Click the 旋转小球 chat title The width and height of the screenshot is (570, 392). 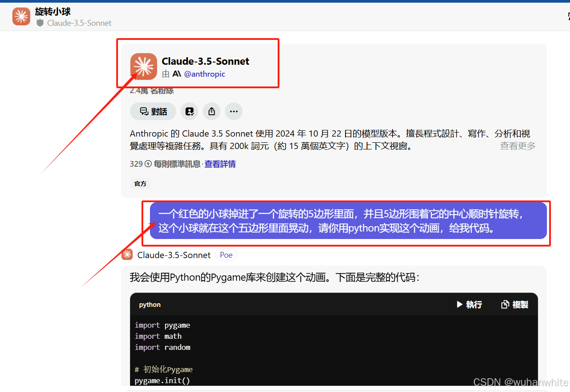pyautogui.click(x=53, y=12)
